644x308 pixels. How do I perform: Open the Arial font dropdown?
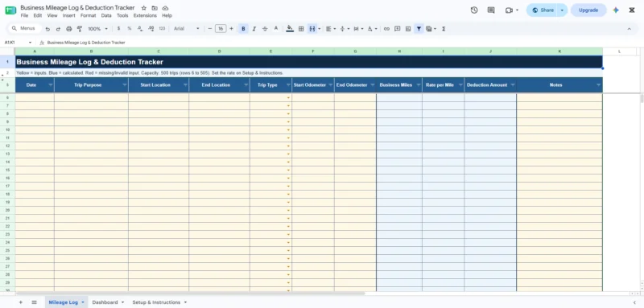187,29
